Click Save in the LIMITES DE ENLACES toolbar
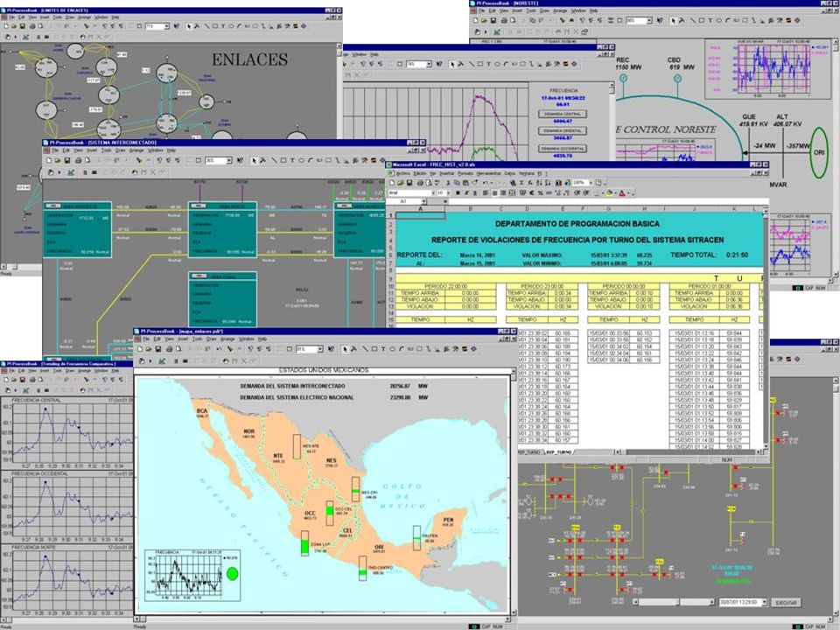840x630 pixels. [x=23, y=26]
